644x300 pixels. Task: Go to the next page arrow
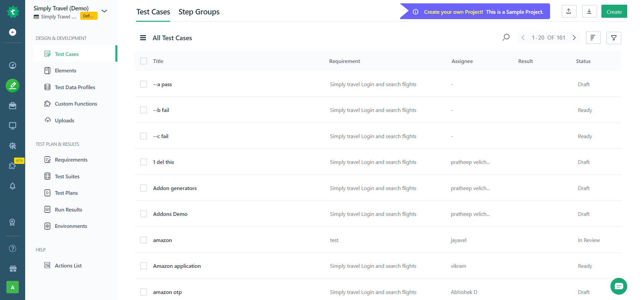point(574,38)
